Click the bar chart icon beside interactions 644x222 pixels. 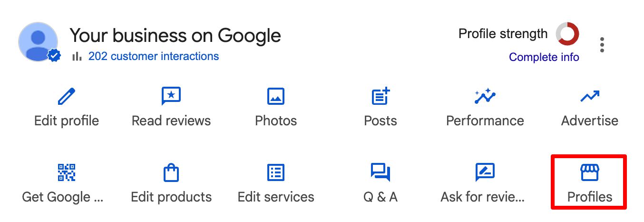[x=76, y=57]
